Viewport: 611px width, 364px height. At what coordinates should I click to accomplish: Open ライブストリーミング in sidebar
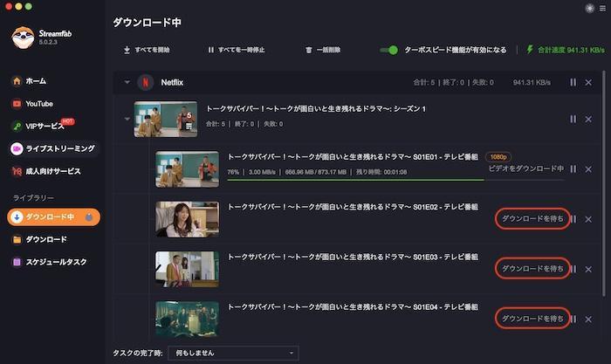[x=53, y=148]
